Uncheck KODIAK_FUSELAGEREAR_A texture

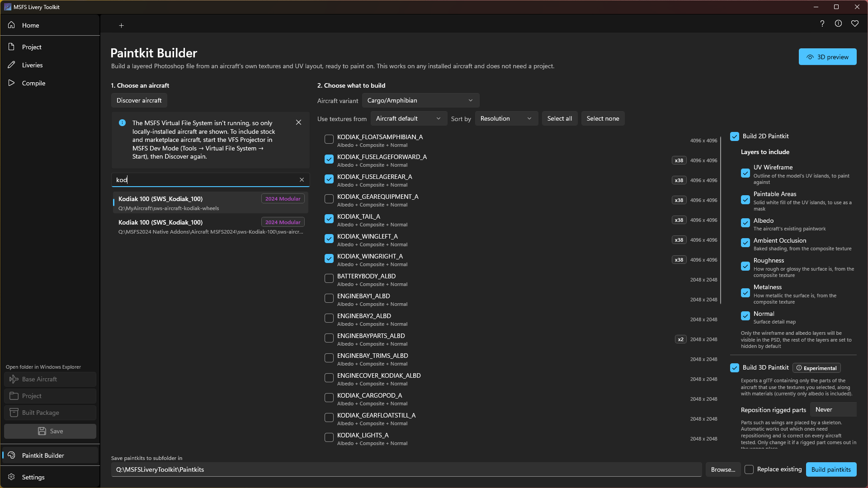[329, 179]
